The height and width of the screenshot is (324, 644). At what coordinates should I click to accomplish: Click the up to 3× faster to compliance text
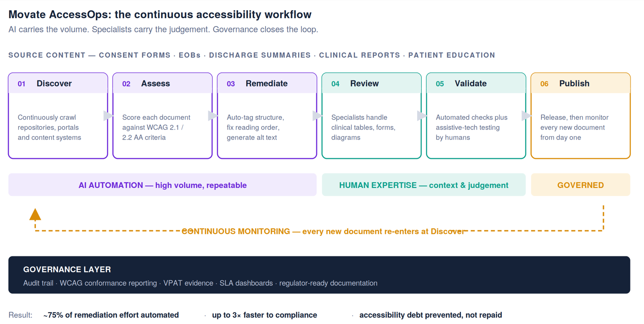tap(265, 315)
